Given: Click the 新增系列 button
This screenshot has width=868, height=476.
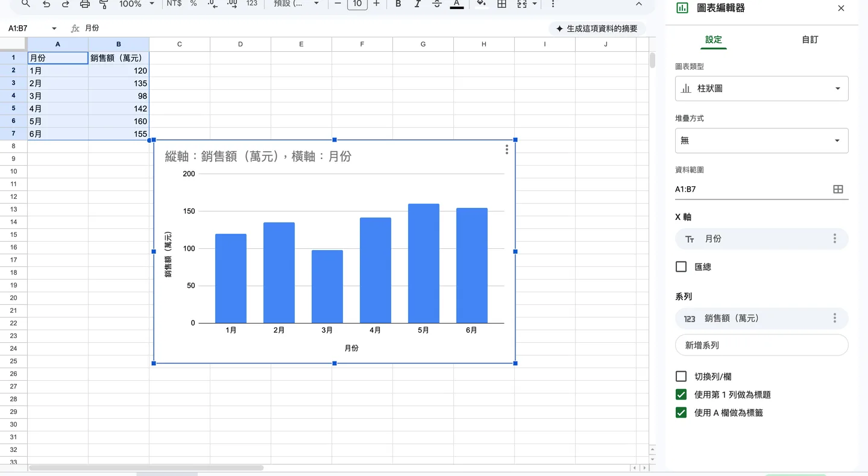Looking at the screenshot, I should (x=762, y=345).
